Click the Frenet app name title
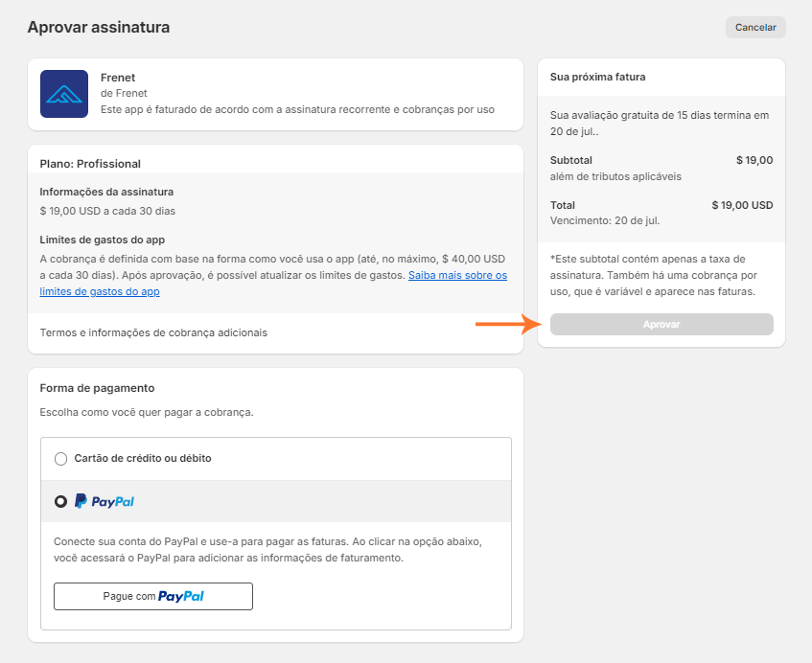 click(118, 78)
